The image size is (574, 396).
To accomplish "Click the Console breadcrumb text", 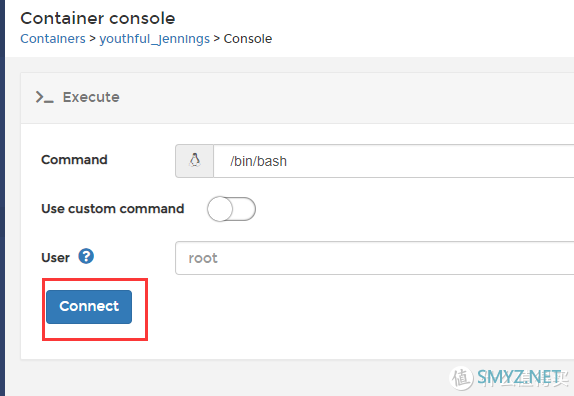I will [248, 38].
